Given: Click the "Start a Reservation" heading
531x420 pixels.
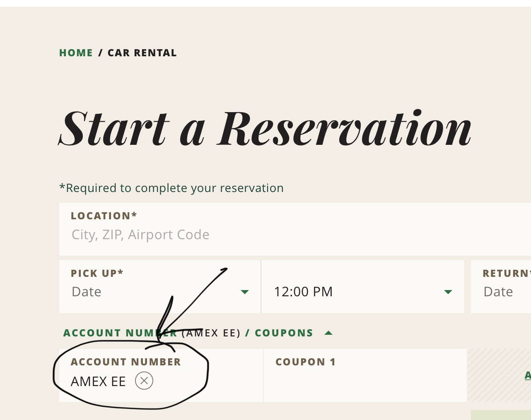Looking at the screenshot, I should [x=265, y=128].
